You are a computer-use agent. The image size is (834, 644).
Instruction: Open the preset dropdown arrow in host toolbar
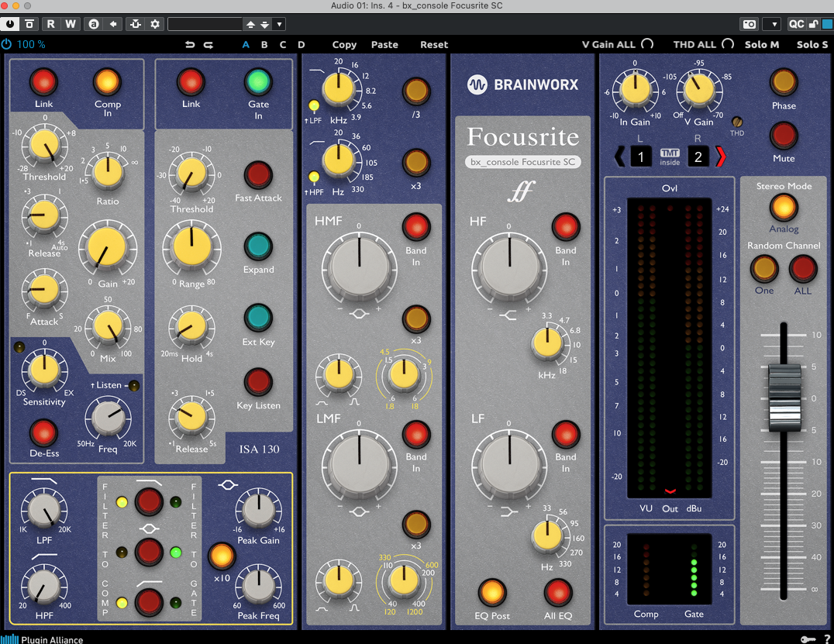pos(279,24)
